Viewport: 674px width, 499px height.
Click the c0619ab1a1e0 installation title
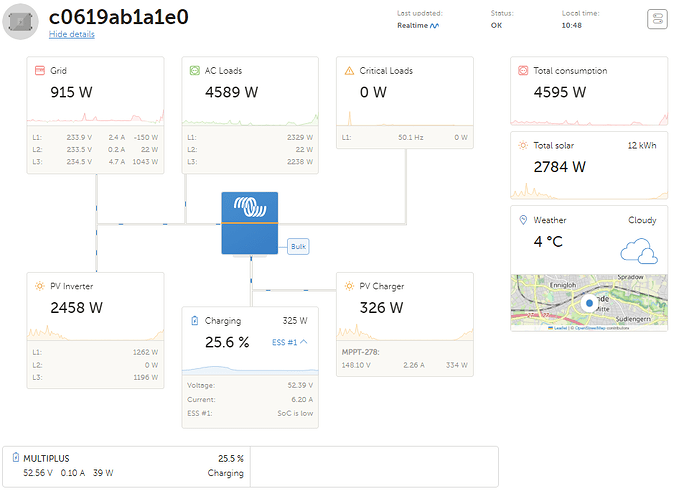tap(119, 17)
